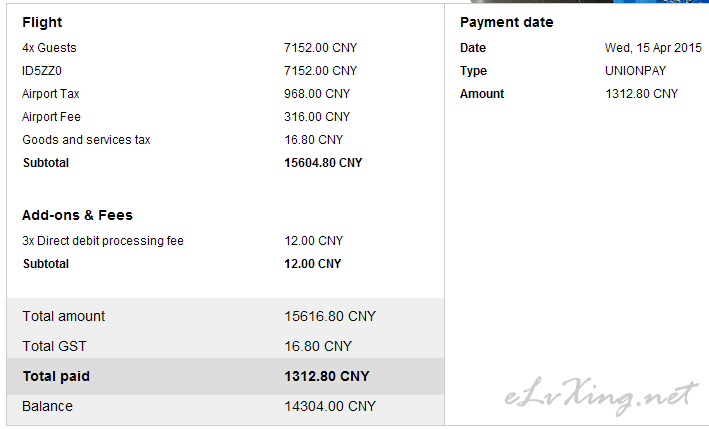Click the eLvXing.net watermark
The height and width of the screenshot is (429, 709).
(x=601, y=396)
